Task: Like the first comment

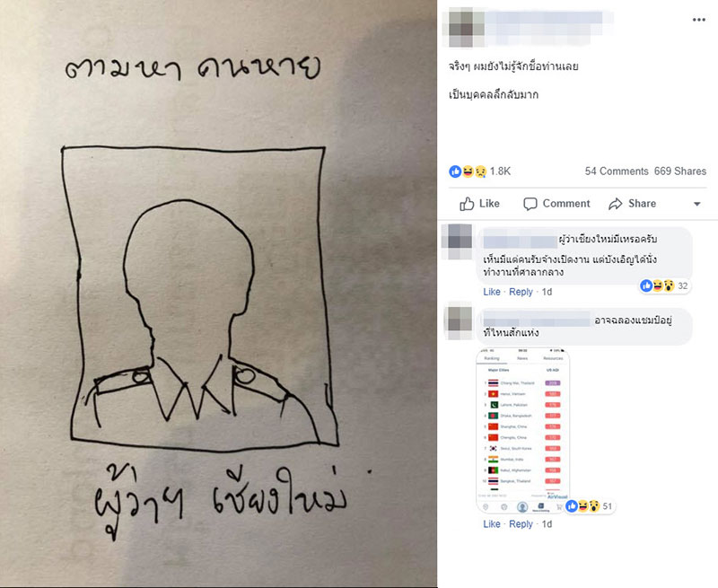Action: 491,292
